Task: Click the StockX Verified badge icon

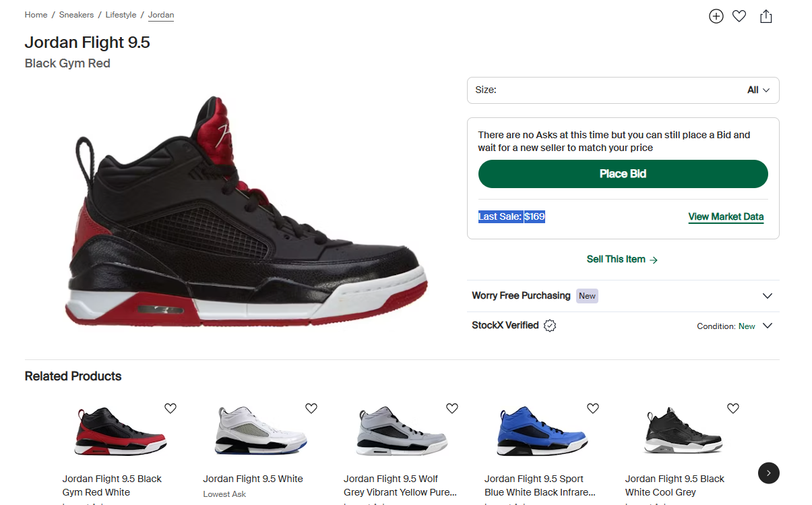Action: pos(550,326)
